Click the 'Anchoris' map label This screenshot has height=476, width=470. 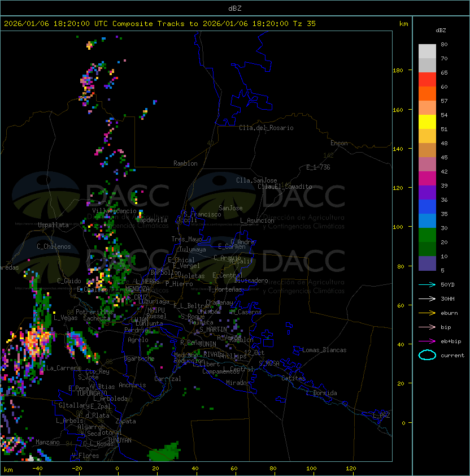coord(132,385)
